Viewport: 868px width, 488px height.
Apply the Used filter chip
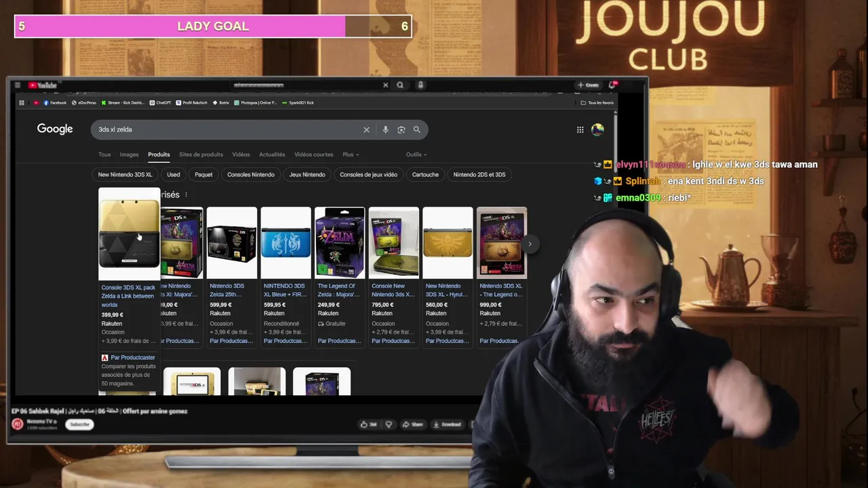click(174, 174)
